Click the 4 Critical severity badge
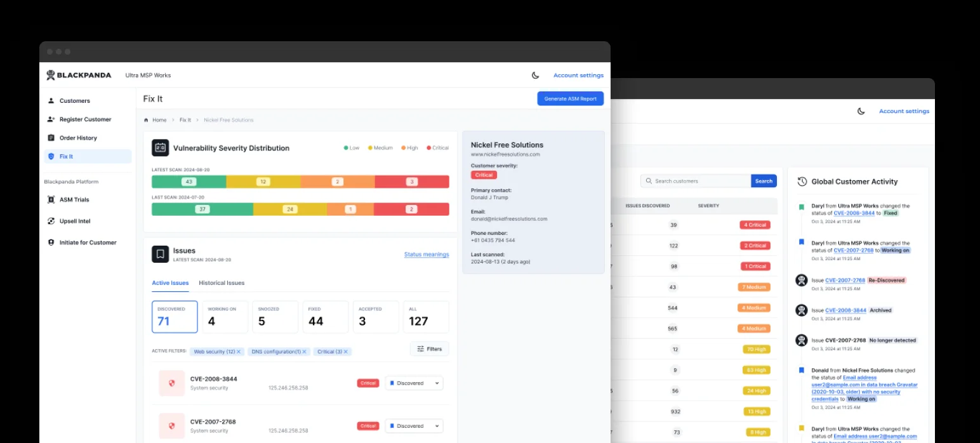This screenshot has width=980, height=443. click(755, 225)
